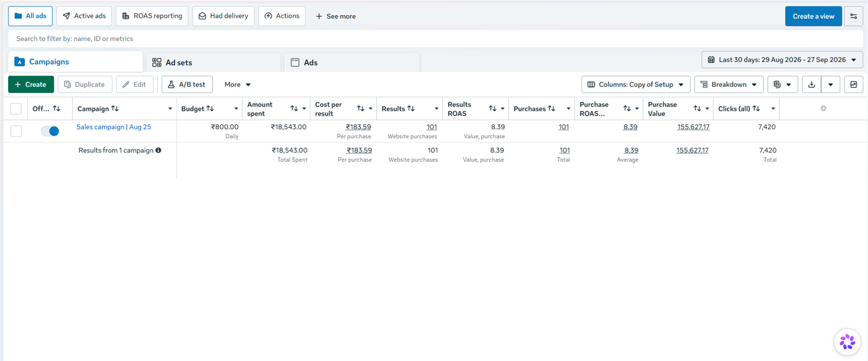This screenshot has height=361, width=868.
Task: Open Clicks (all) column dropdown arrow
Action: pyautogui.click(x=773, y=109)
